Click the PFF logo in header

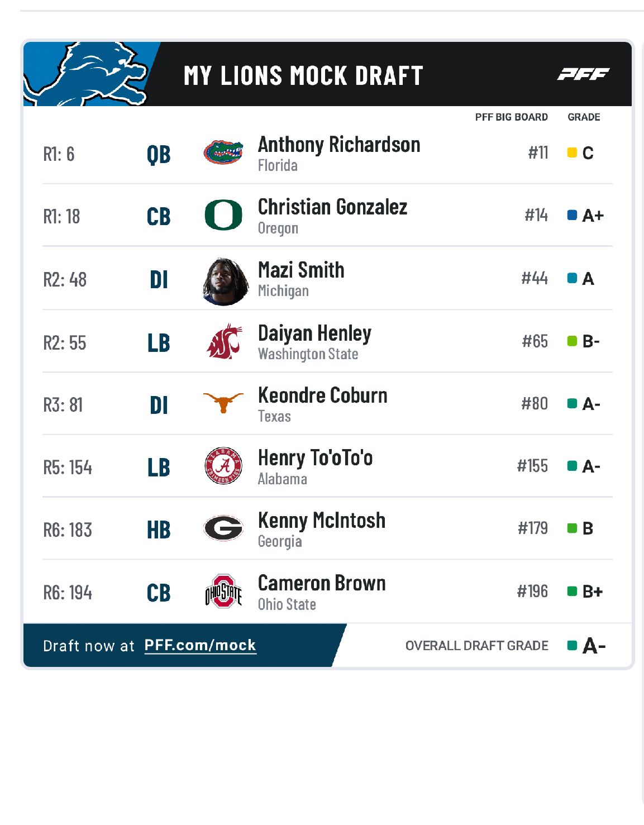pos(583,74)
